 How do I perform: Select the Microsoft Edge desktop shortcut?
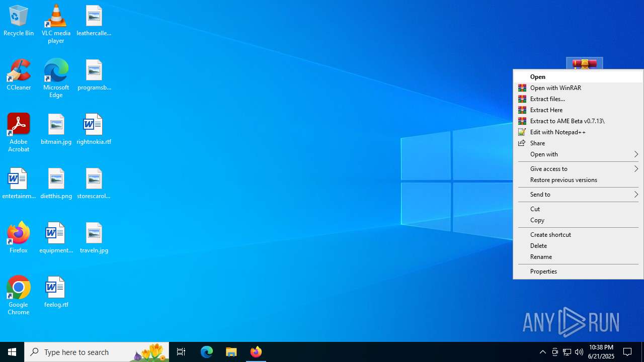(56, 78)
